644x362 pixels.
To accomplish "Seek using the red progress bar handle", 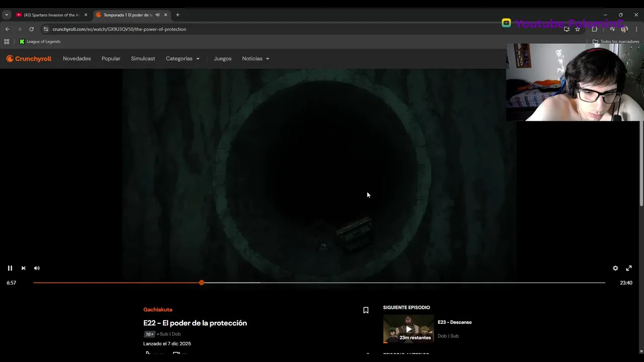I will (202, 283).
